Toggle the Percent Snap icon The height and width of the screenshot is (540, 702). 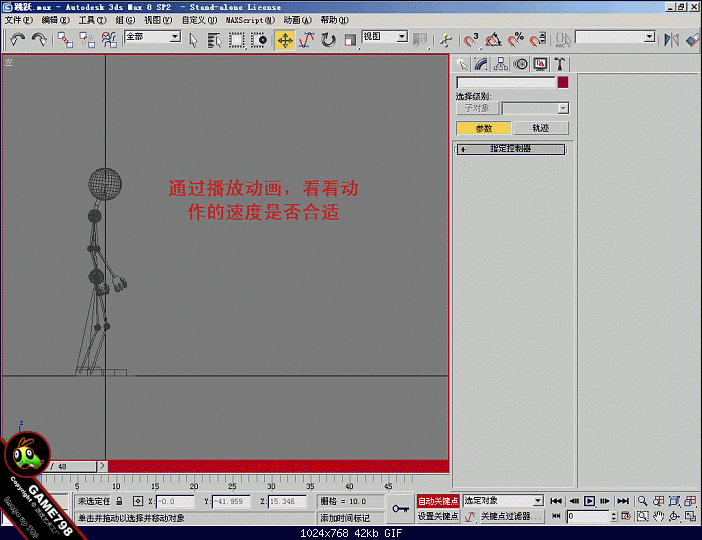515,40
